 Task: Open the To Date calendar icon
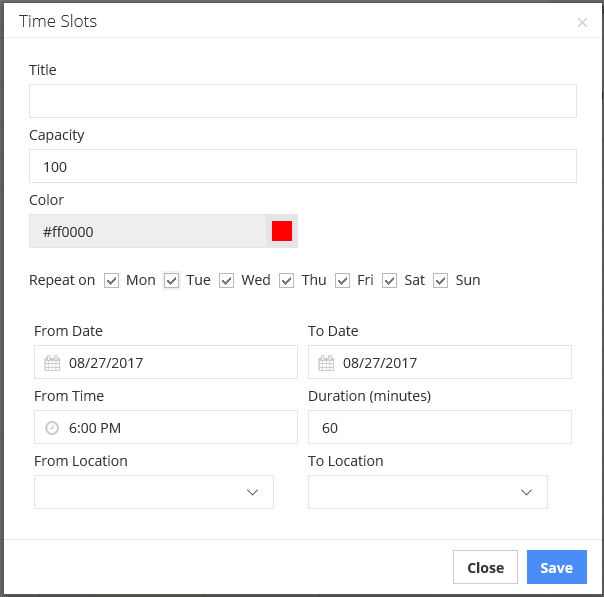point(326,363)
